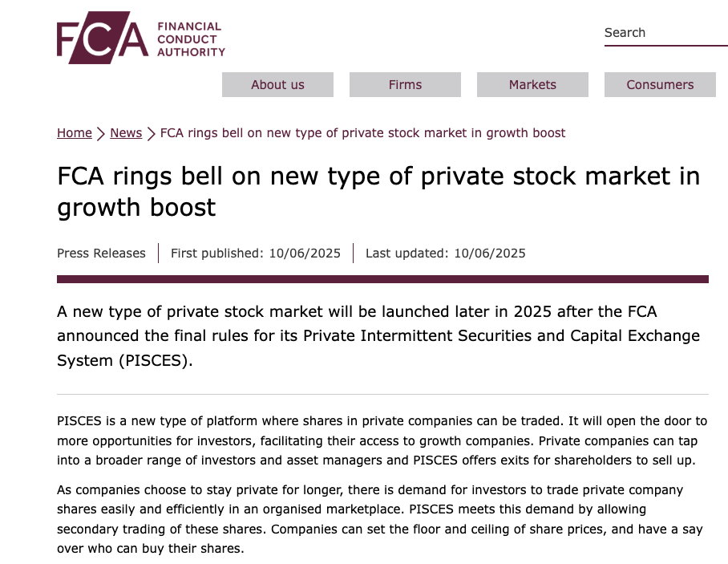The height and width of the screenshot is (564, 728).
Task: Click the Last updated date text
Action: click(x=445, y=254)
